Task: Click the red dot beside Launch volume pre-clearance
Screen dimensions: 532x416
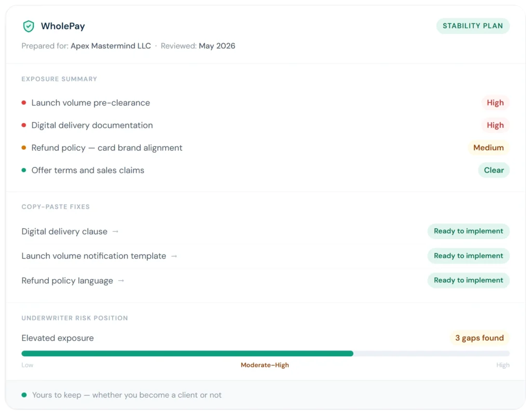Action: point(24,102)
